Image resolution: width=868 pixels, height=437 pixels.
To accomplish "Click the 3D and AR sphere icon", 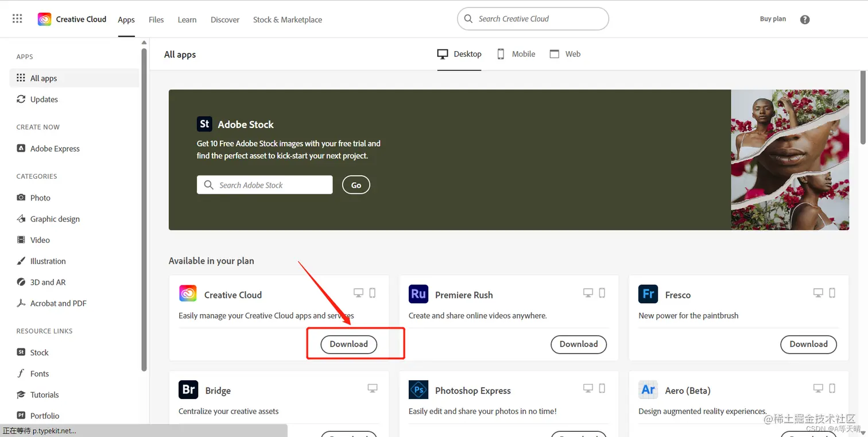I will point(21,282).
